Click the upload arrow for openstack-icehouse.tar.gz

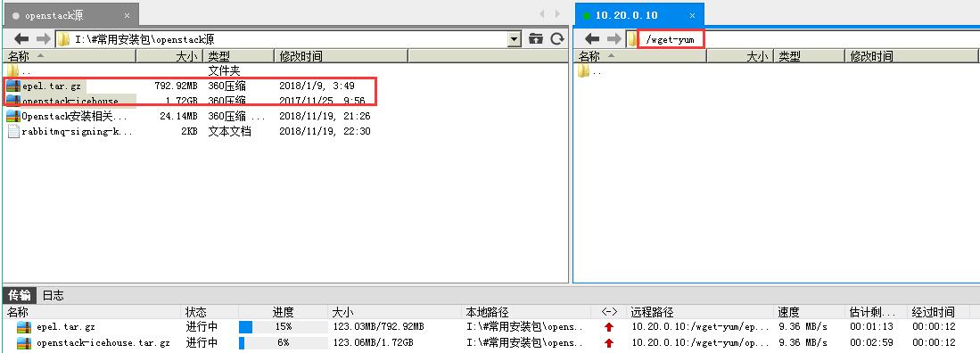click(x=609, y=343)
